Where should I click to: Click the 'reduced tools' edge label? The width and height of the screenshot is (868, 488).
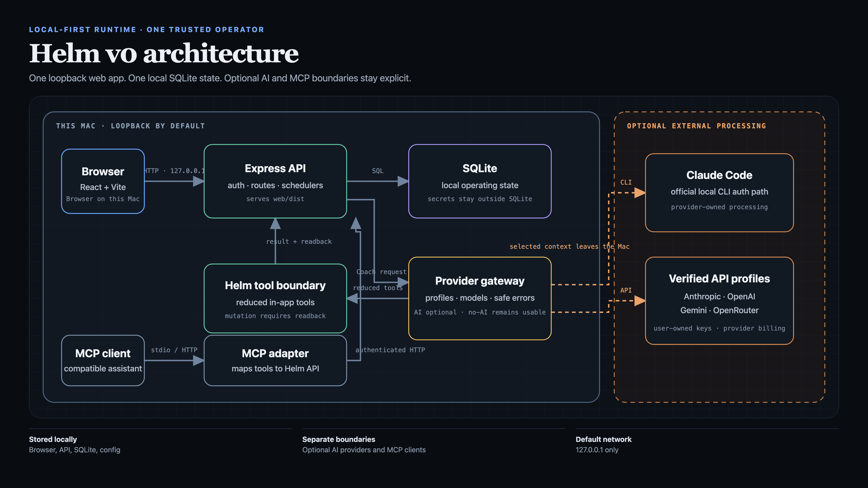coord(378,288)
